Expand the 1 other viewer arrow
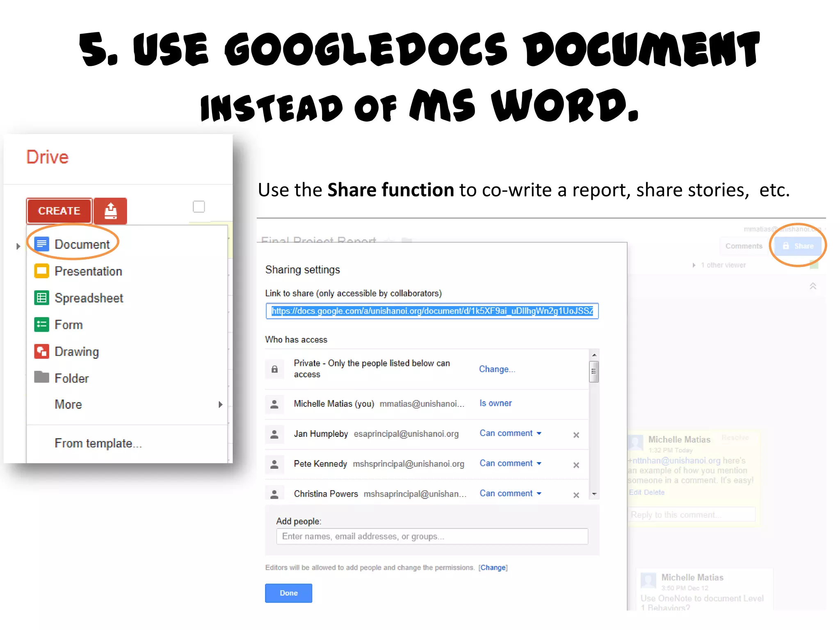This screenshot has width=840, height=630. click(694, 265)
